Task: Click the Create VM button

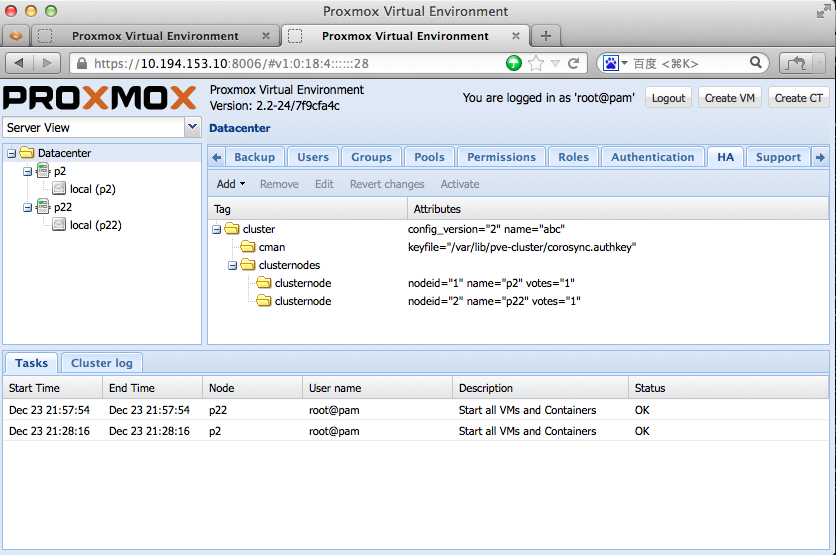Action: click(729, 98)
